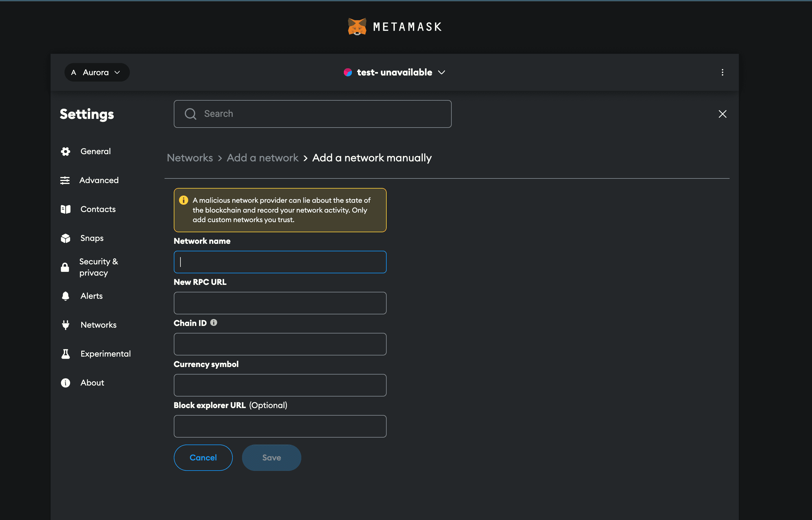
Task: Click the Cancel button
Action: (203, 458)
